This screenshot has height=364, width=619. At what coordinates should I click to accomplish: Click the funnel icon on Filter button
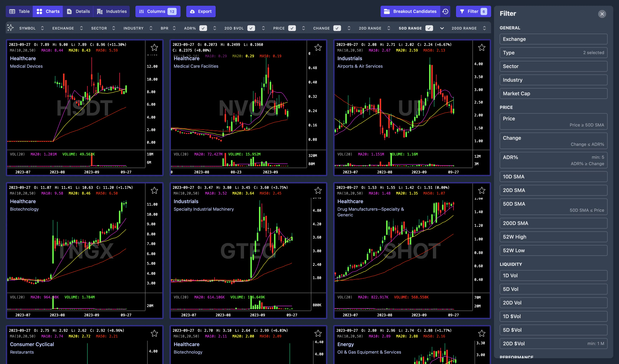tap(462, 11)
